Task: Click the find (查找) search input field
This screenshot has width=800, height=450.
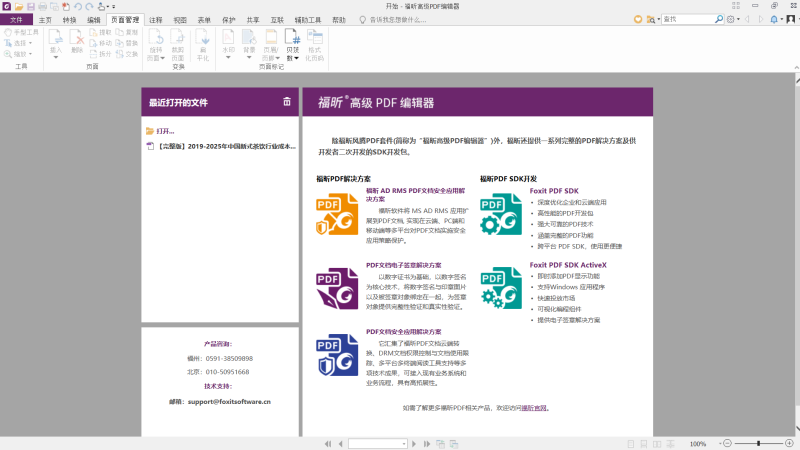Action: pyautogui.click(x=688, y=19)
